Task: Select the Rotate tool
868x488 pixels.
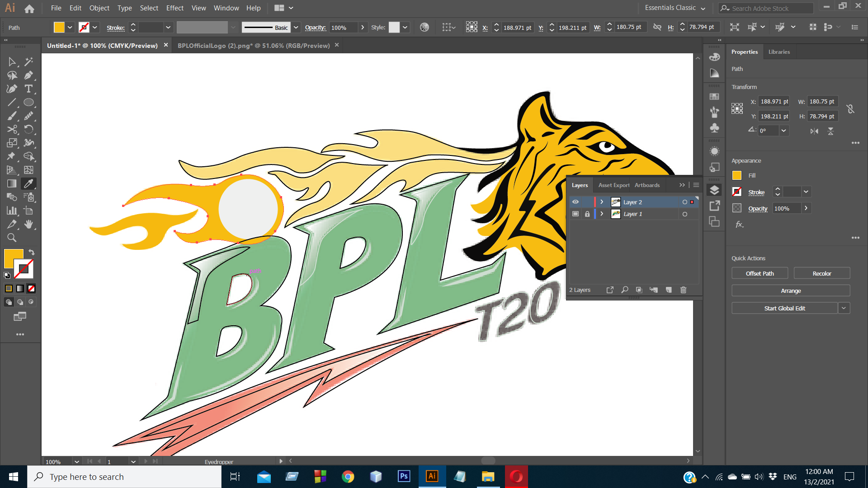Action: tap(28, 130)
